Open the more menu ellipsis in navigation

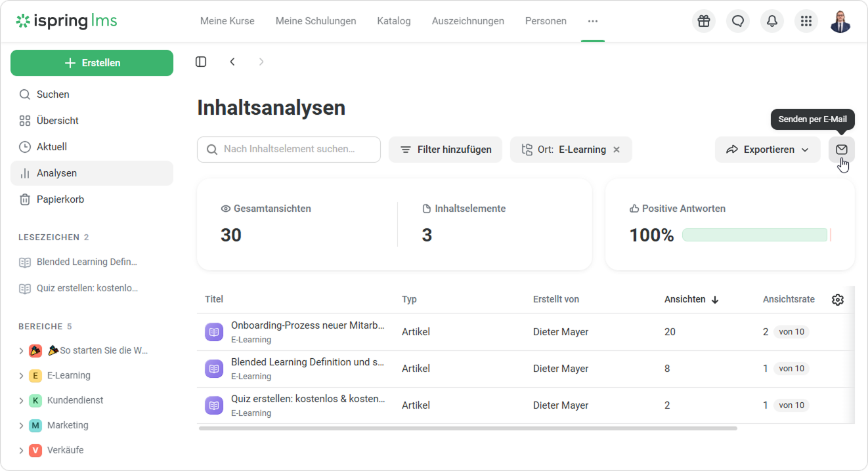pos(593,21)
